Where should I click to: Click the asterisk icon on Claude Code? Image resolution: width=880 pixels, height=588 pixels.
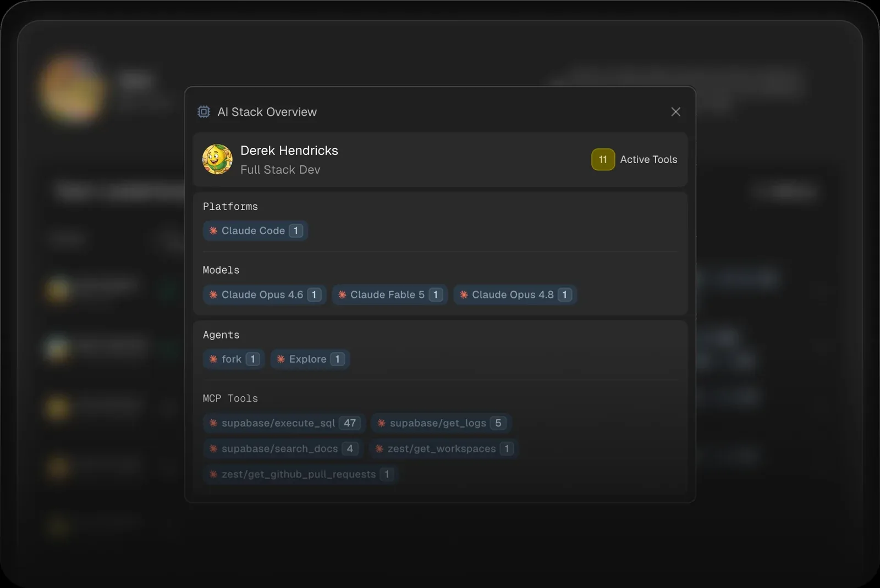213,231
